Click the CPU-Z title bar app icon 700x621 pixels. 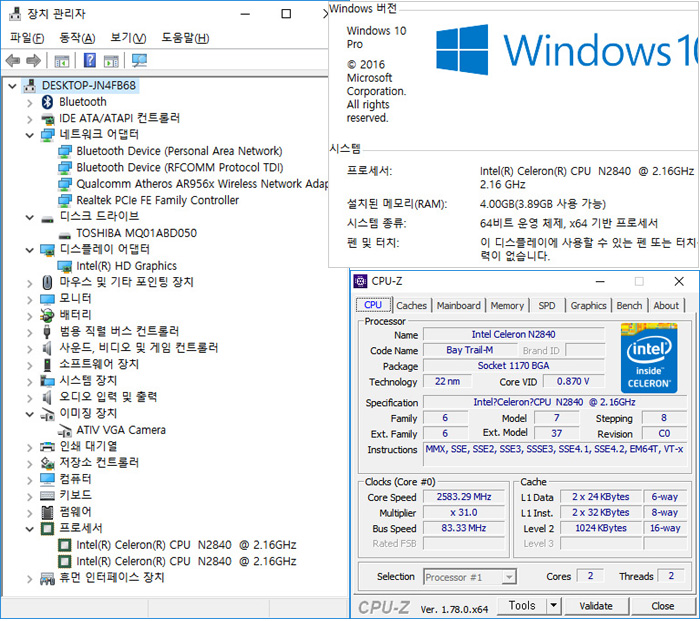[360, 281]
